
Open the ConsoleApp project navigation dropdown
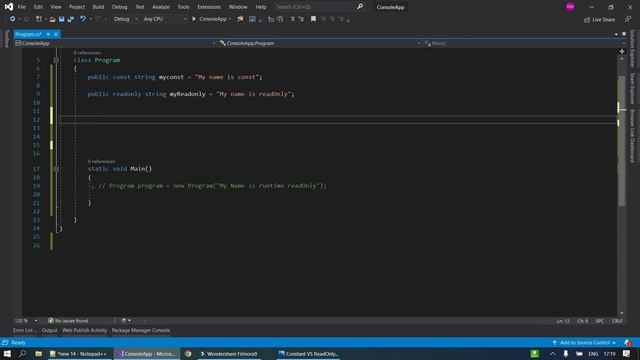click(x=115, y=43)
